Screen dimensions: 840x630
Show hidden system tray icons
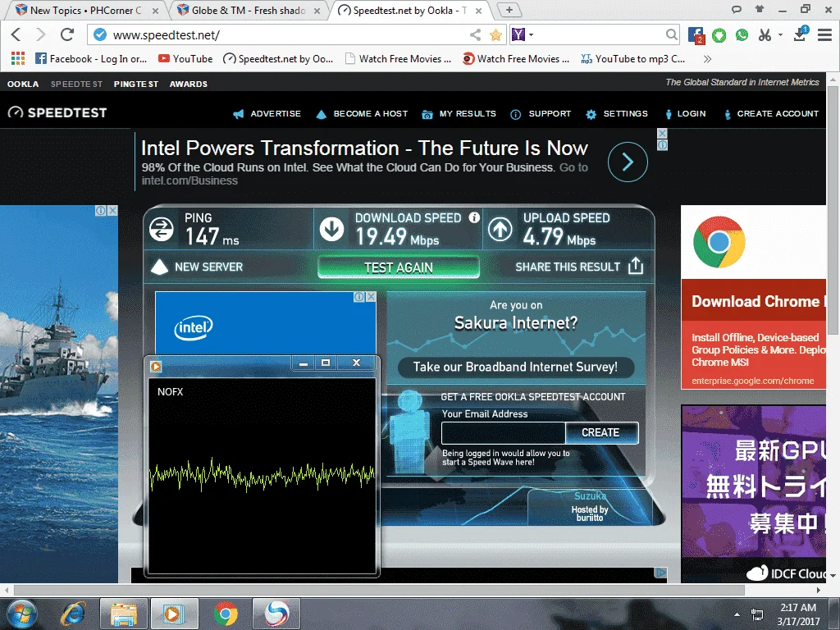(x=737, y=614)
